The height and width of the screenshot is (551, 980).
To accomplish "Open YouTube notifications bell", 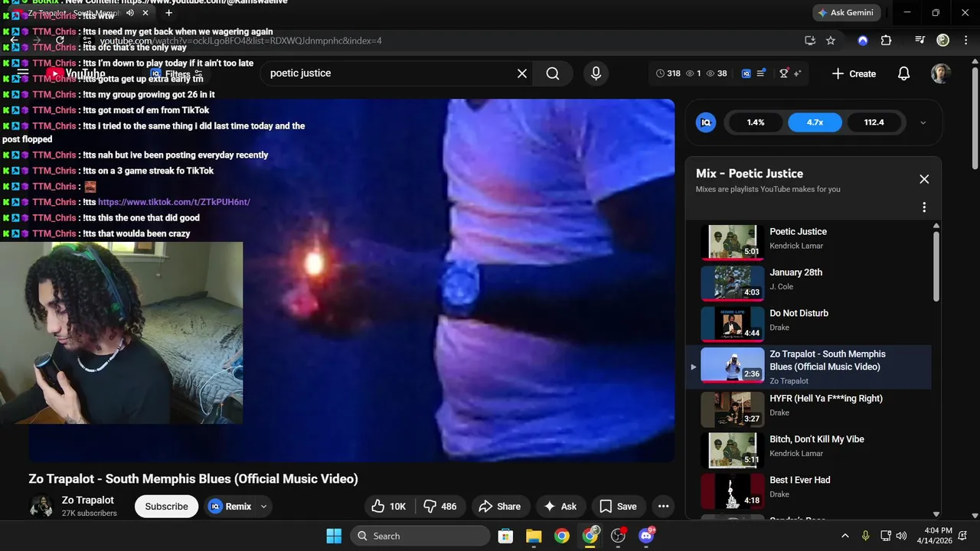I will point(903,73).
